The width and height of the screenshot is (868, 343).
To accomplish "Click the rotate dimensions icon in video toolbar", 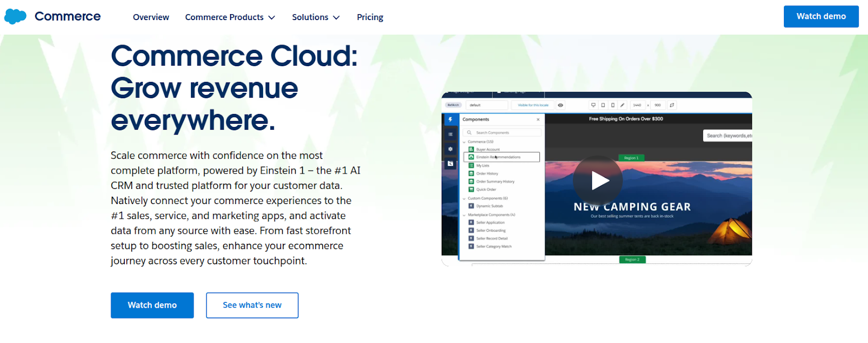I will pyautogui.click(x=672, y=105).
